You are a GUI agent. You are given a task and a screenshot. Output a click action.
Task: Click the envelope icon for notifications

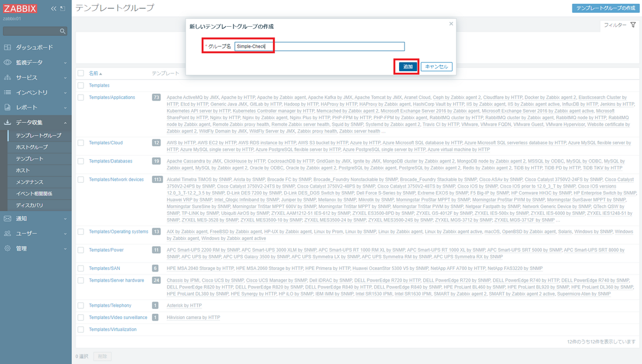[x=7, y=219]
